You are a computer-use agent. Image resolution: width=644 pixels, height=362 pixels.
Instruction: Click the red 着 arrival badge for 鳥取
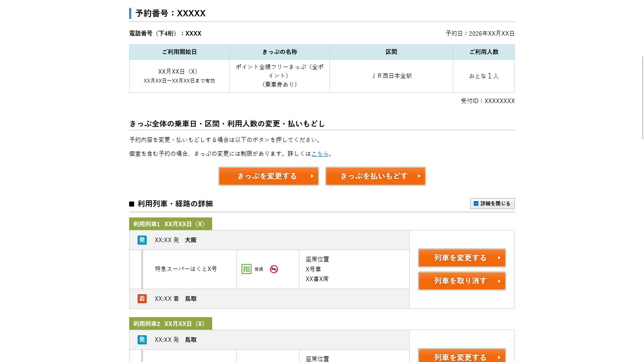coord(142,299)
